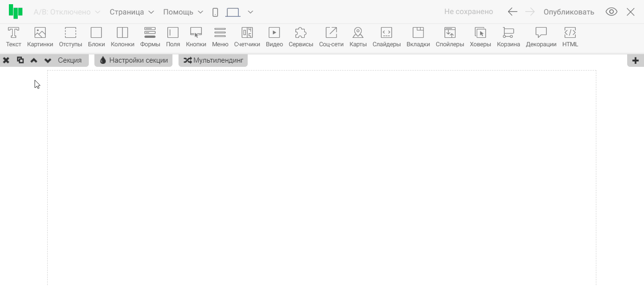The image size is (644, 286).
Task: Expand the device size chevron dropdown
Action: tap(250, 12)
